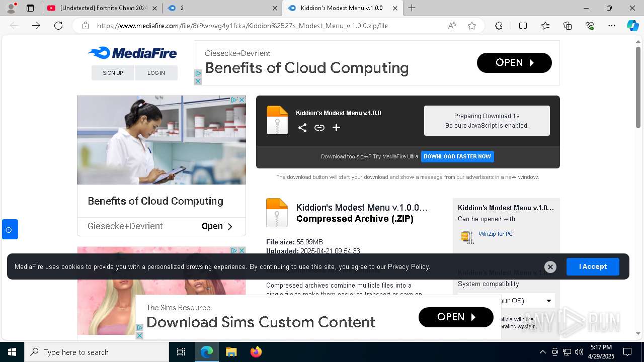The height and width of the screenshot is (362, 644).
Task: Click DOWNLOAD FASTER NOW button
Action: 457,156
